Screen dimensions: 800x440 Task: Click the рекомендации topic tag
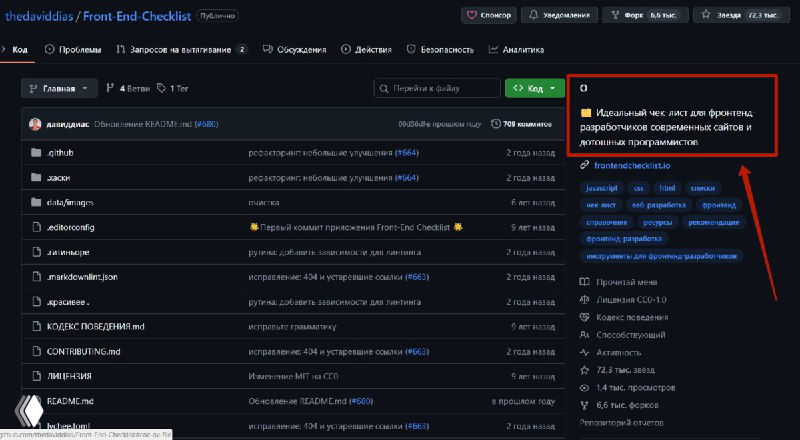pyautogui.click(x=713, y=222)
